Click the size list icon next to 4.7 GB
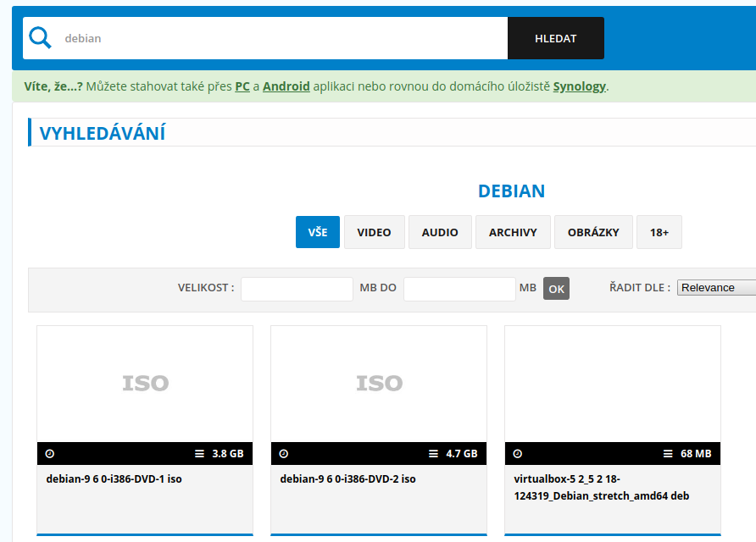The width and height of the screenshot is (756, 542). point(433,454)
